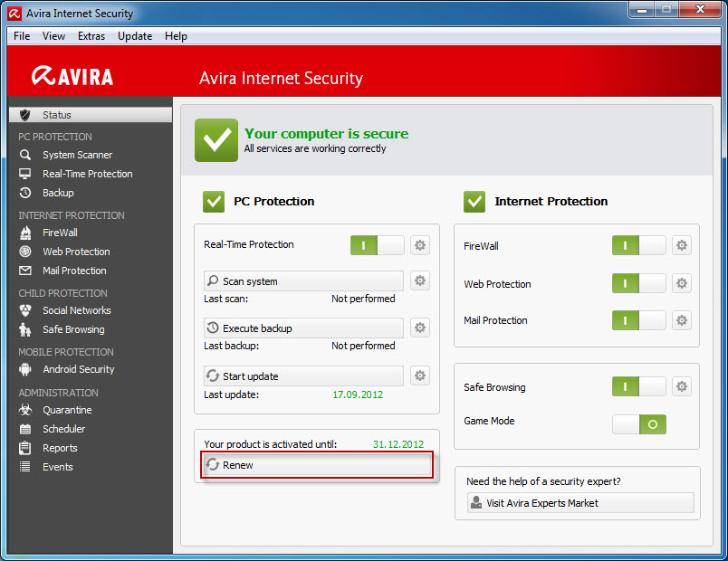Open the Extras menu
The width and height of the screenshot is (728, 561).
(91, 35)
